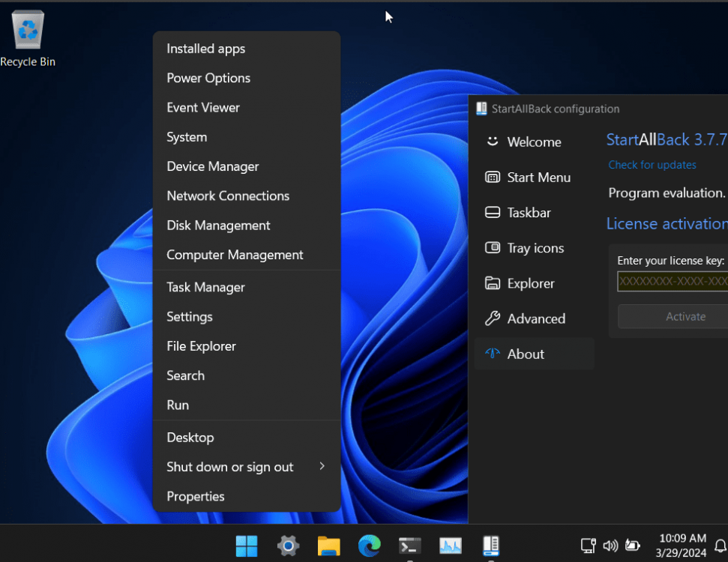Image resolution: width=728 pixels, height=562 pixels.
Task: Open the terminal icon in taskbar
Action: click(410, 546)
